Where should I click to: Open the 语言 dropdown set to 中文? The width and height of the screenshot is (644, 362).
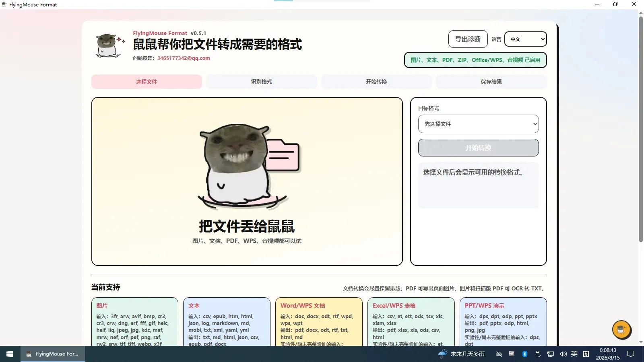pyautogui.click(x=525, y=39)
